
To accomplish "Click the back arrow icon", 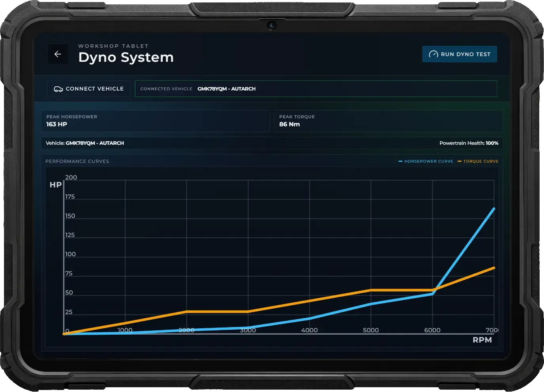I will (x=58, y=54).
